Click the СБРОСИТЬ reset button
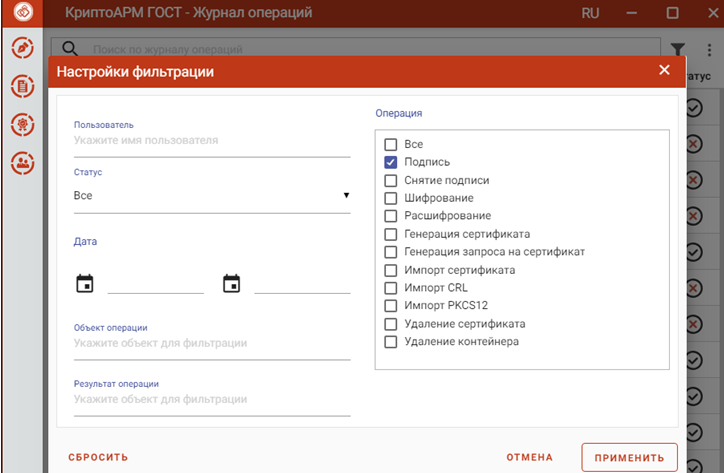 98,457
